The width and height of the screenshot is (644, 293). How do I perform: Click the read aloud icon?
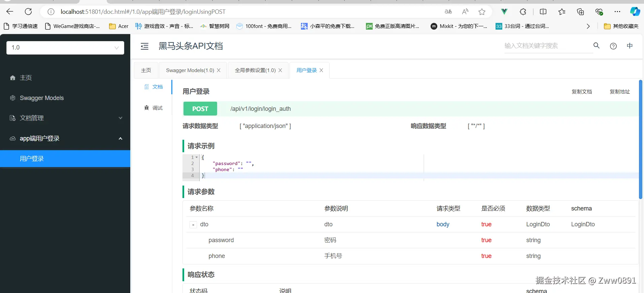(465, 12)
